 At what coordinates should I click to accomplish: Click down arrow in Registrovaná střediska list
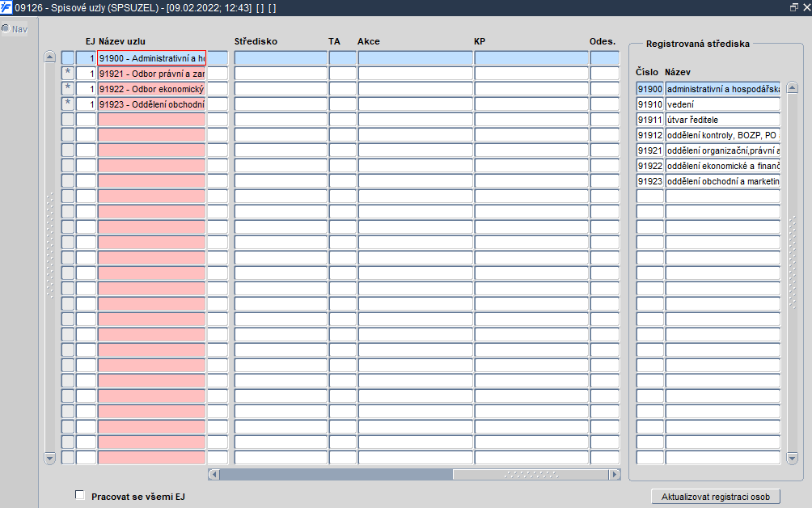pos(792,458)
